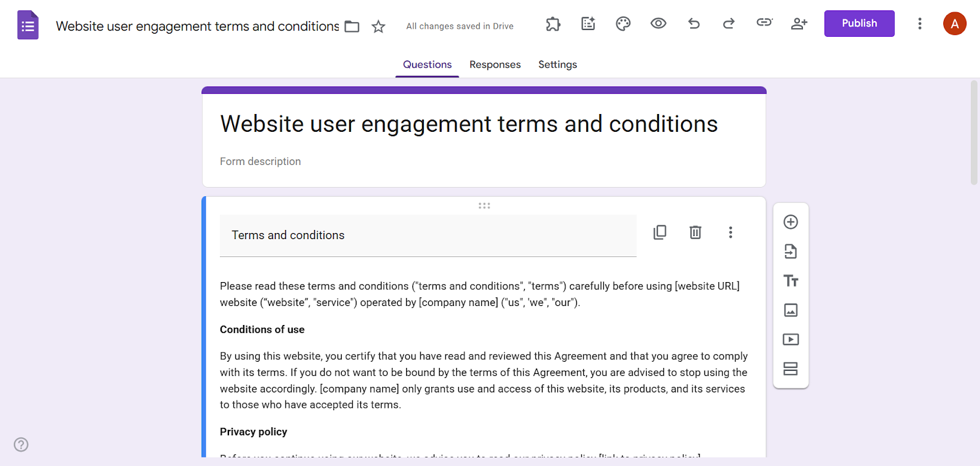Add a video to the form
The image size is (980, 466).
[x=791, y=339]
